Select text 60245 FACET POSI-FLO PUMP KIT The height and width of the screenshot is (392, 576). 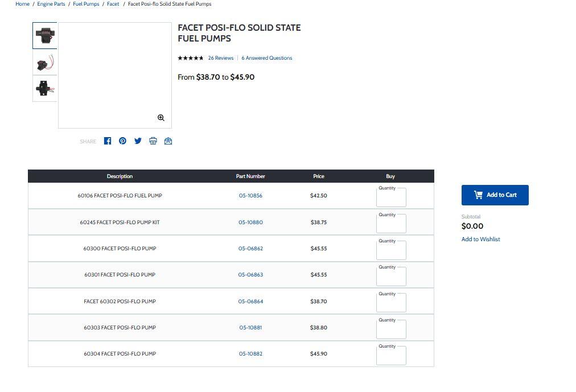click(x=120, y=222)
